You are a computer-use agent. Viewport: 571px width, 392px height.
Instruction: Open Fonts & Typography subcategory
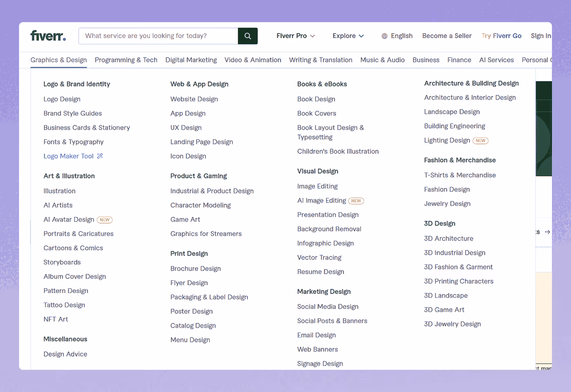(x=73, y=142)
